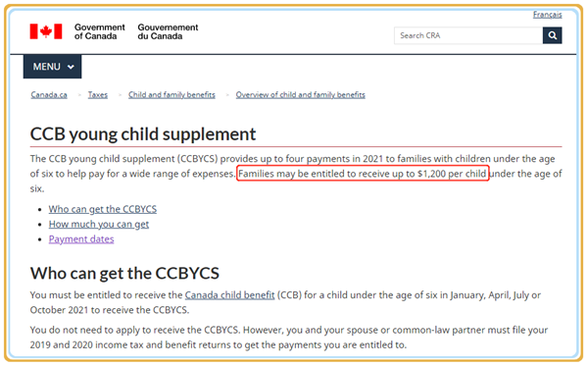Click the Government of Canada wordmark
This screenshot has width=588, height=366.
click(x=99, y=31)
